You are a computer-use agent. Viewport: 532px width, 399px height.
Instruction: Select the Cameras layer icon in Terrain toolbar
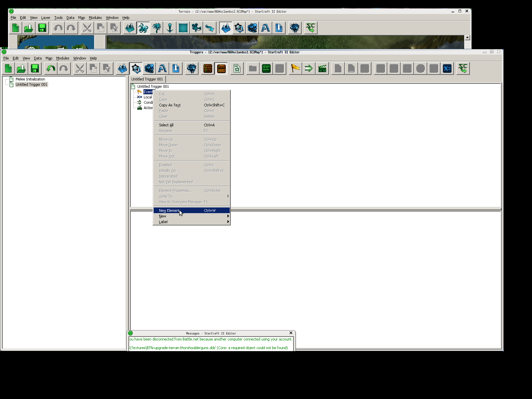197,28
